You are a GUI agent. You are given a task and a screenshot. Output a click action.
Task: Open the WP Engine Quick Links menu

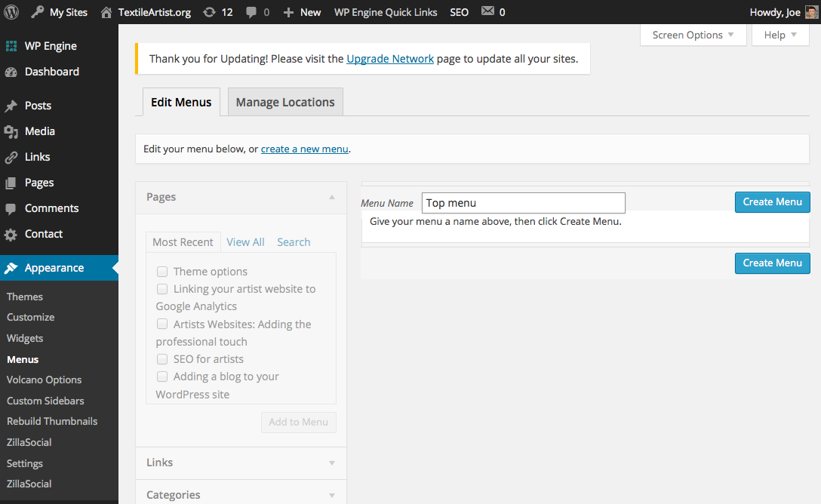click(386, 12)
